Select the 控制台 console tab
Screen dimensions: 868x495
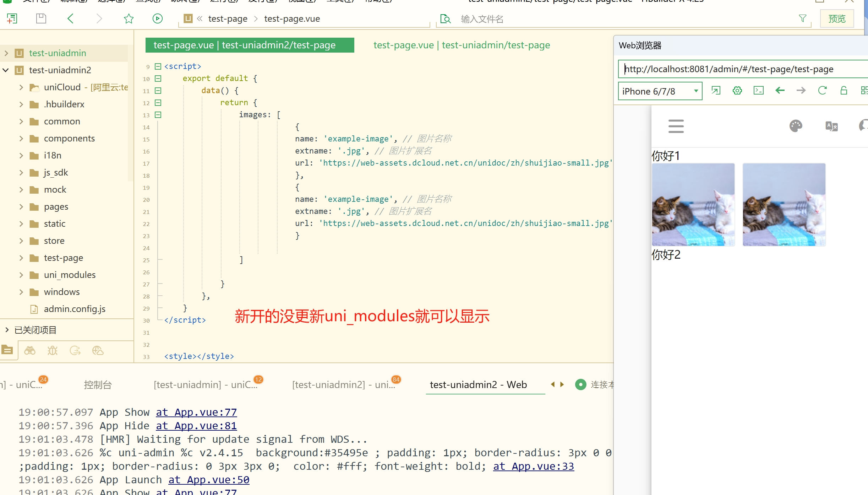(x=98, y=385)
